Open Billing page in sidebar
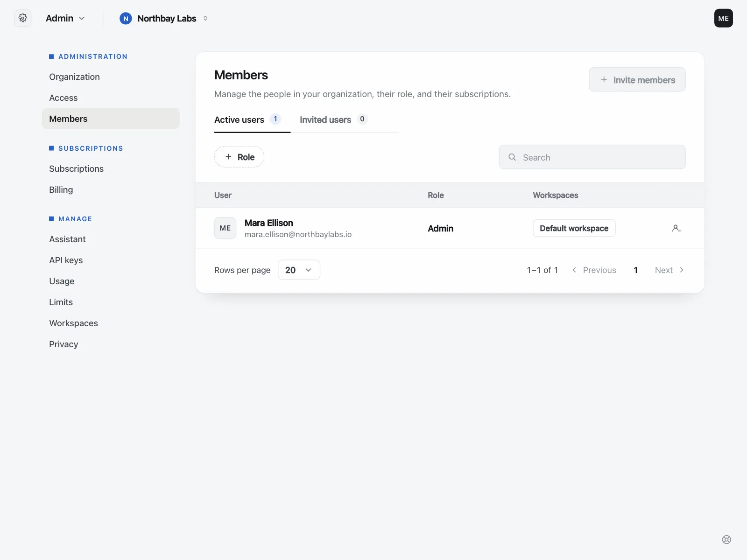Image resolution: width=747 pixels, height=560 pixels. coord(111,189)
